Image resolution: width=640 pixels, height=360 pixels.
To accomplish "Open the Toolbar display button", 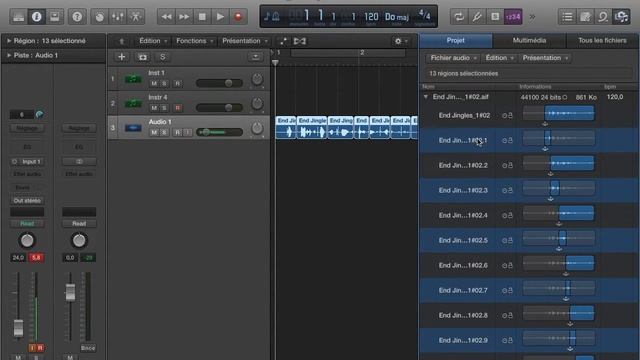I will [x=54, y=17].
